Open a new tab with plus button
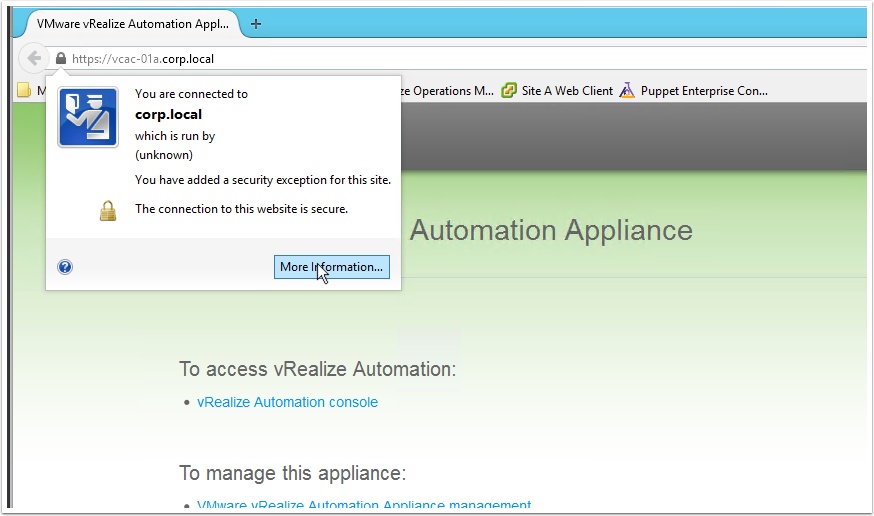Screen dimensions: 874x516 256,24
